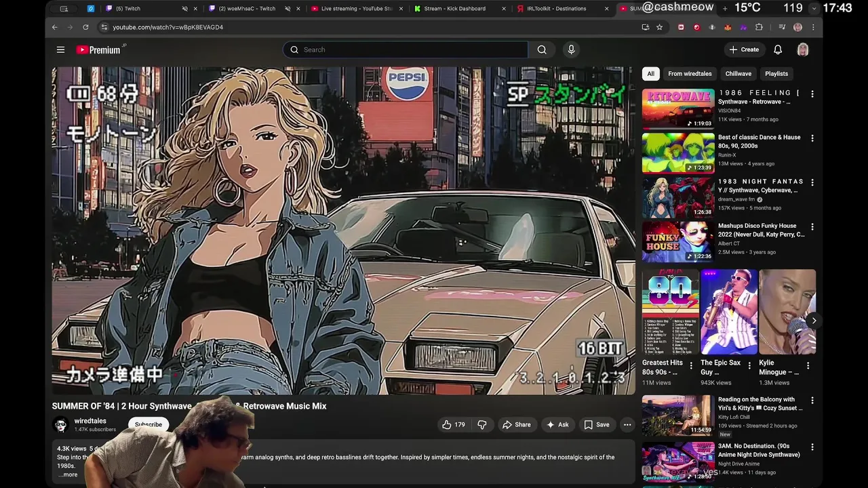
Task: Click the Share button
Action: click(516, 425)
